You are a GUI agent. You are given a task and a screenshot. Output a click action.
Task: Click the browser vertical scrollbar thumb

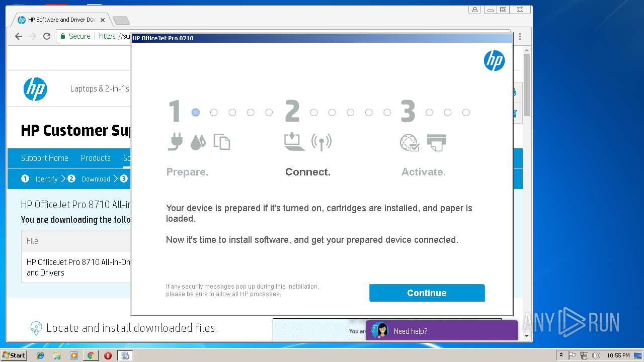[x=527, y=84]
